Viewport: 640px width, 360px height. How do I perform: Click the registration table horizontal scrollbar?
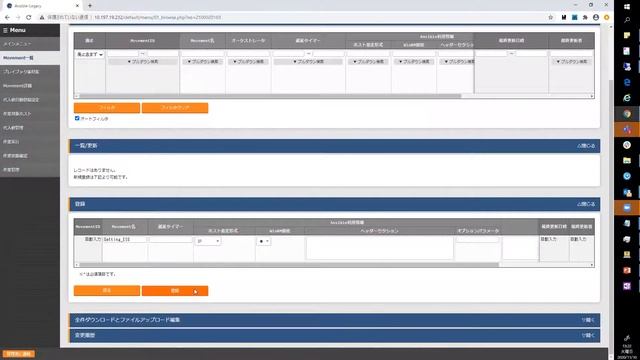[x=289, y=265]
